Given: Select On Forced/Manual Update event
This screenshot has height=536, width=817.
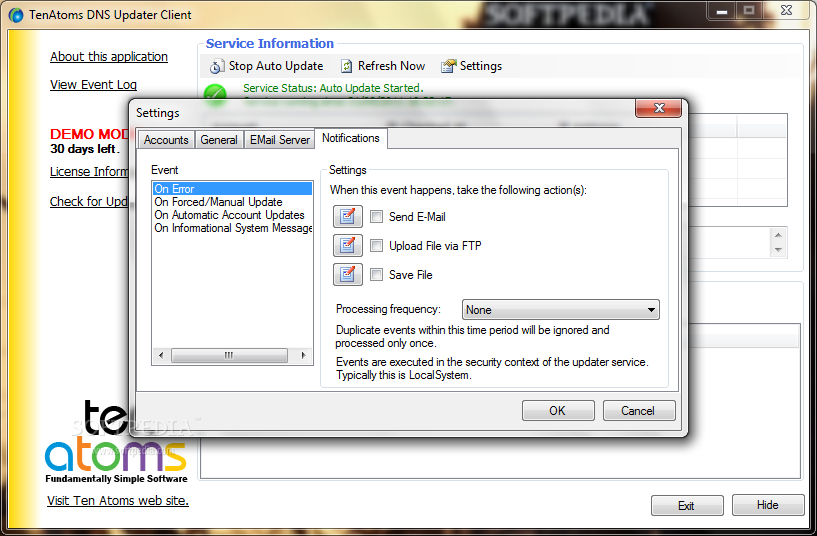Looking at the screenshot, I should [232, 202].
